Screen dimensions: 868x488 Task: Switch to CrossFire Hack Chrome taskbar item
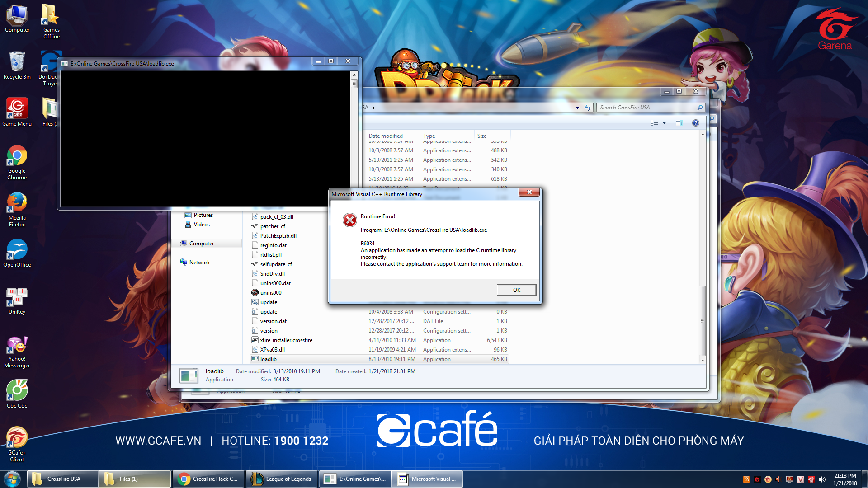(208, 479)
